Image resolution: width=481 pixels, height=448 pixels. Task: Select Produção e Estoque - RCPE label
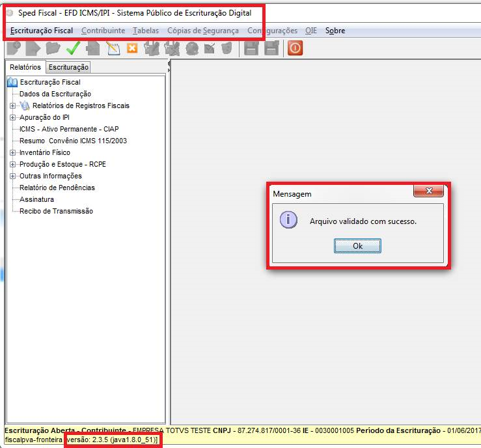[62, 165]
